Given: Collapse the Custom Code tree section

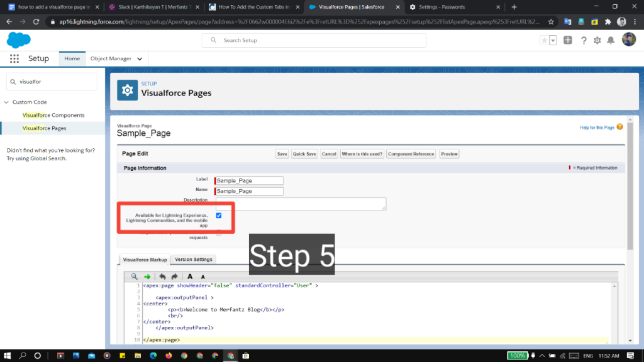Looking at the screenshot, I should click(x=6, y=102).
